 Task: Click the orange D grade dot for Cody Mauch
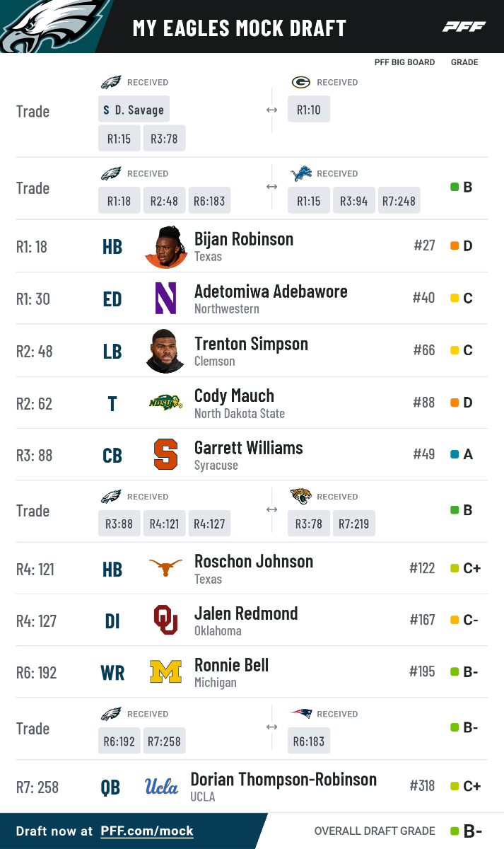[x=455, y=403]
